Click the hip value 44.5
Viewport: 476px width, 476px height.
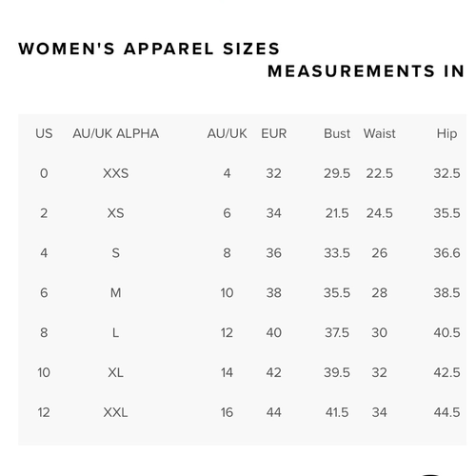[446, 412]
